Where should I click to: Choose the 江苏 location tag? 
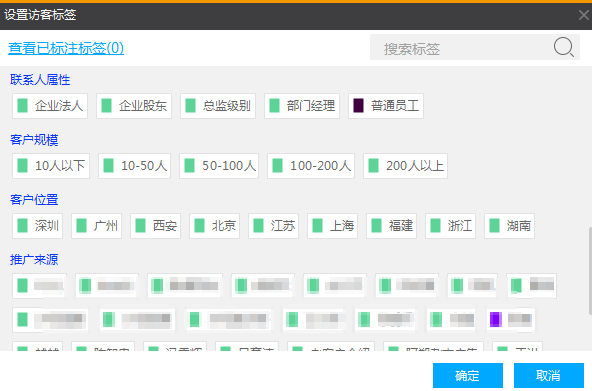[273, 226]
